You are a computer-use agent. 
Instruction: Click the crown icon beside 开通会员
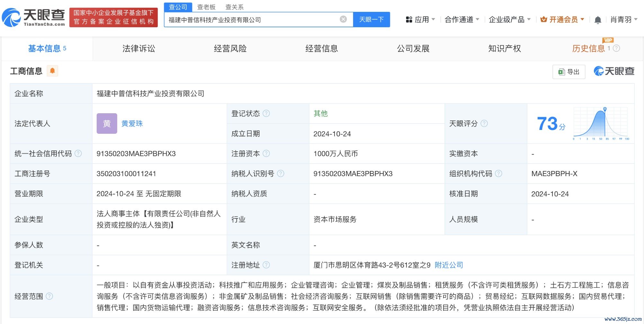(543, 20)
